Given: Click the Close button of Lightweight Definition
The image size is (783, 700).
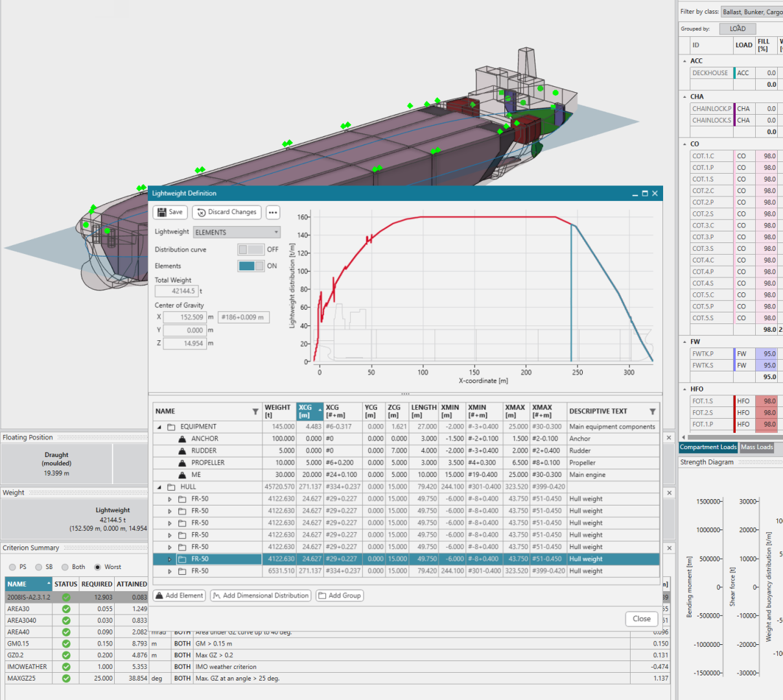Looking at the screenshot, I should pyautogui.click(x=641, y=619).
